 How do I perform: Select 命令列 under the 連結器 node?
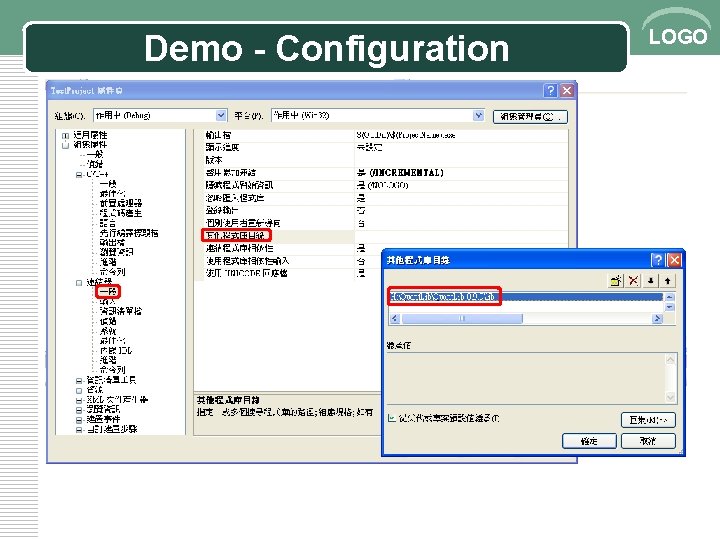[112, 370]
